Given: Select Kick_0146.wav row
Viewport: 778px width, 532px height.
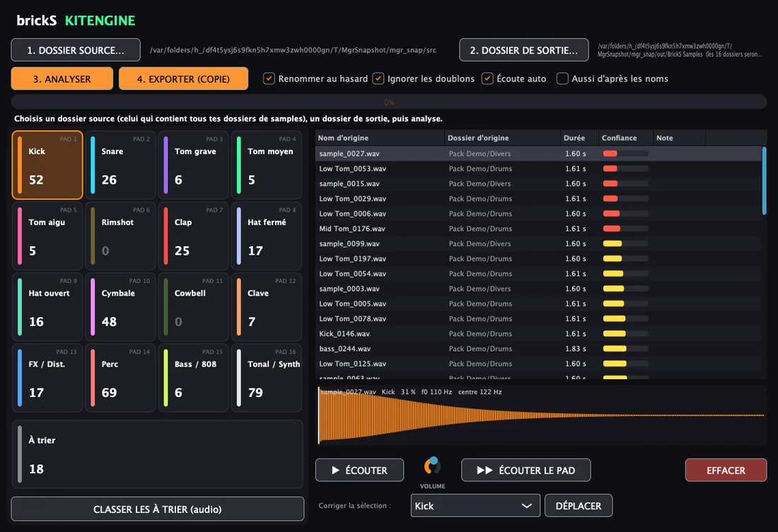Looking at the screenshot, I should [538, 333].
